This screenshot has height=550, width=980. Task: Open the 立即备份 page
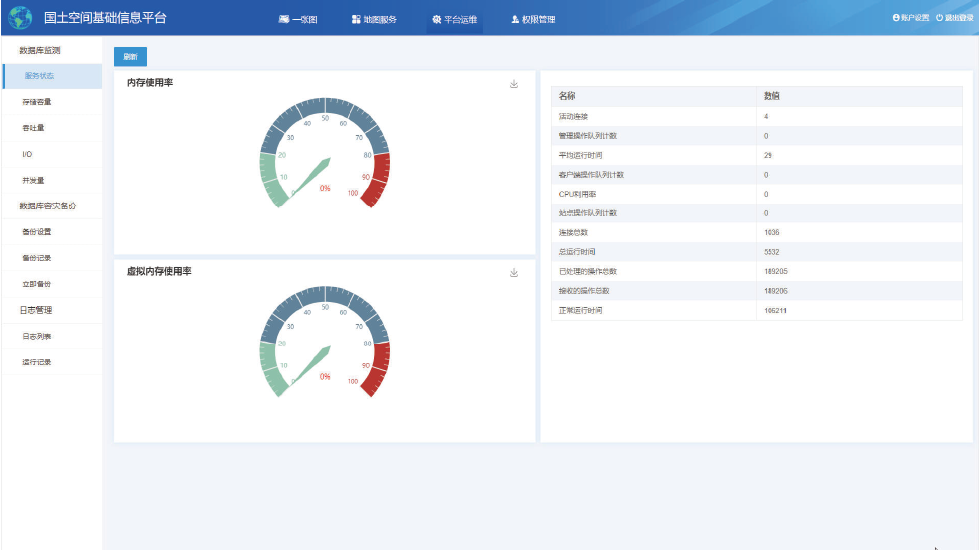36,284
